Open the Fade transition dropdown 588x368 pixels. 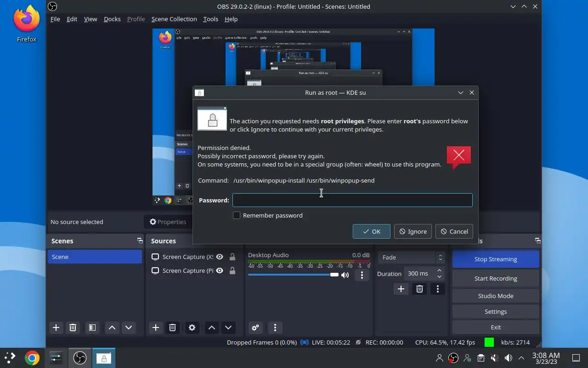tap(411, 257)
